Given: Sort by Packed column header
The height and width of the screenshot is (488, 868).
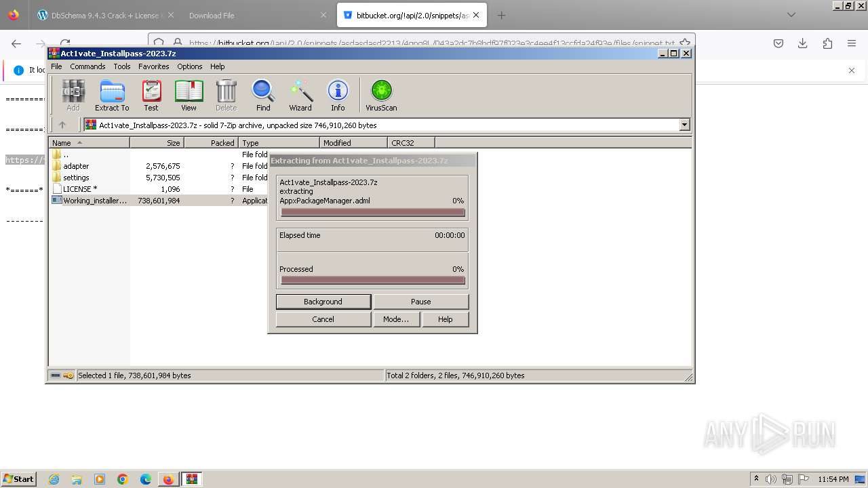Looking at the screenshot, I should (211, 143).
